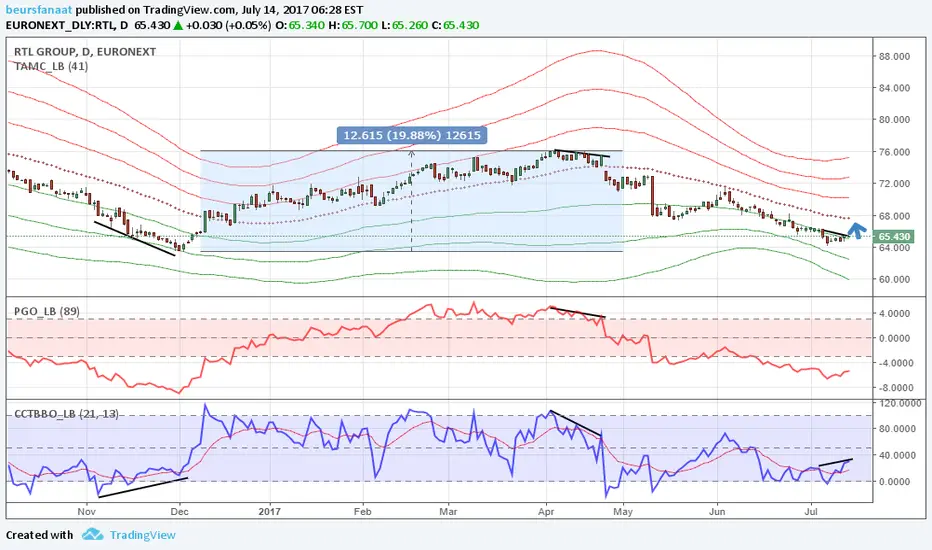Click the RTL GROUP, D, EURONEXT title
Viewport: 932px width, 550px height.
[x=85, y=52]
